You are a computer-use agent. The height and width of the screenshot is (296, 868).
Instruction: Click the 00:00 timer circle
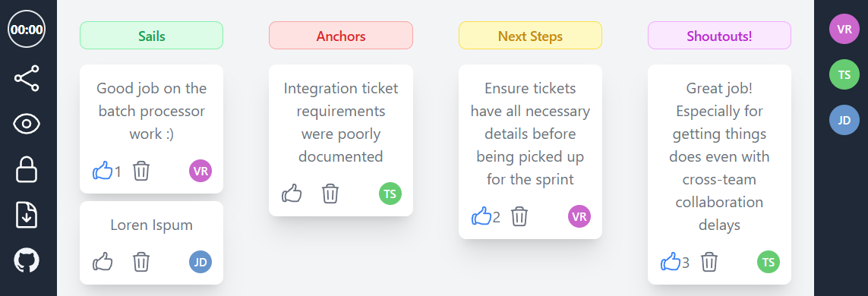pyautogui.click(x=27, y=30)
